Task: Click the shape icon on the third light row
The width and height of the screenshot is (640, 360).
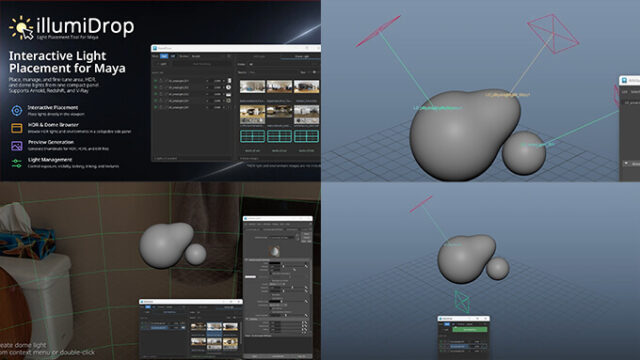Action: [x=229, y=94]
